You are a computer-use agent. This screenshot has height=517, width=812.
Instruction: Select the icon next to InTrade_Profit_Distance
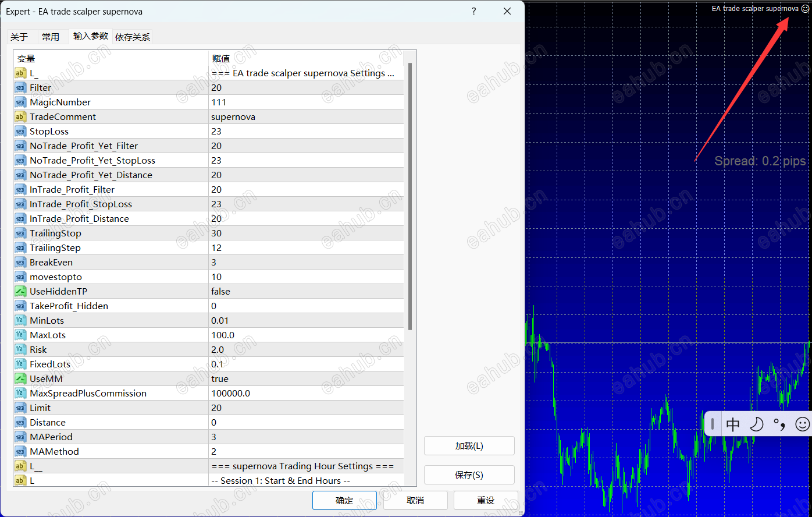tap(20, 218)
